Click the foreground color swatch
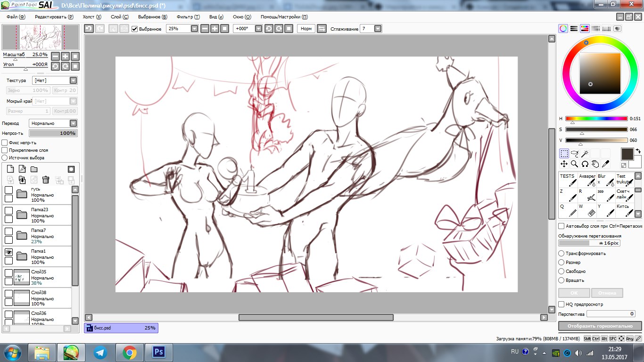 (x=627, y=154)
